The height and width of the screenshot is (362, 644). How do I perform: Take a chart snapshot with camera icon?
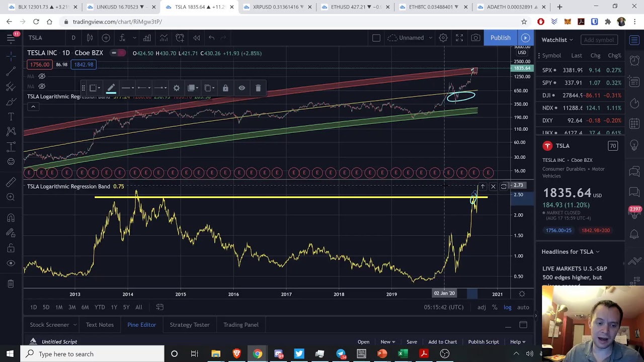coord(475,38)
